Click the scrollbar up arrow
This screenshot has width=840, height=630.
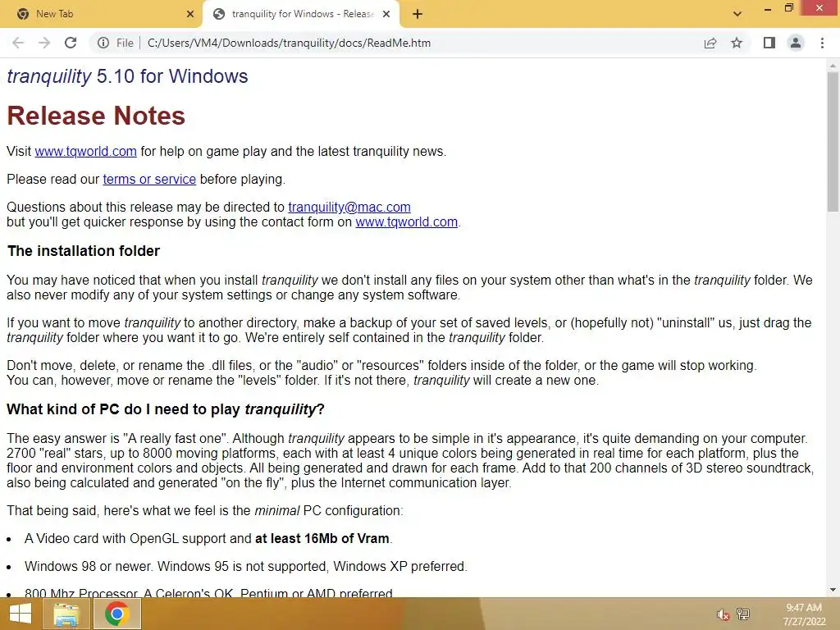(x=833, y=64)
